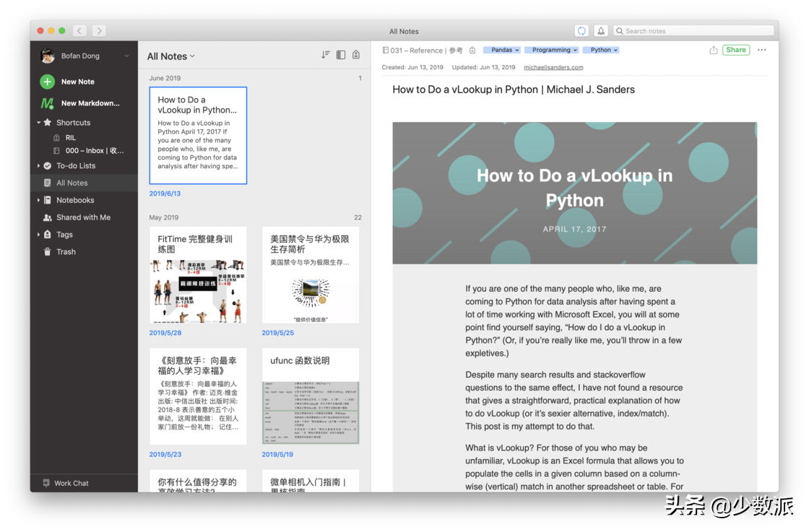The width and height of the screenshot is (809, 532).
Task: Click the May 2019 group header
Action: click(x=163, y=217)
